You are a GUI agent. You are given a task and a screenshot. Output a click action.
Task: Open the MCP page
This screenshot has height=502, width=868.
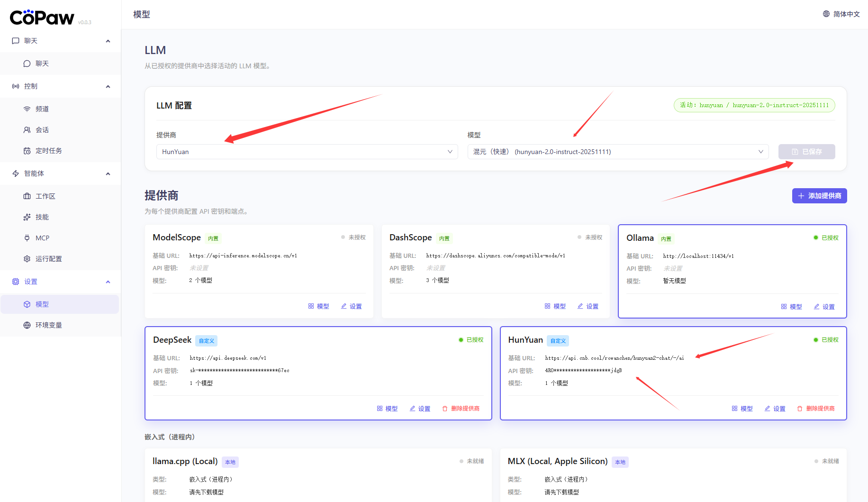pyautogui.click(x=42, y=238)
